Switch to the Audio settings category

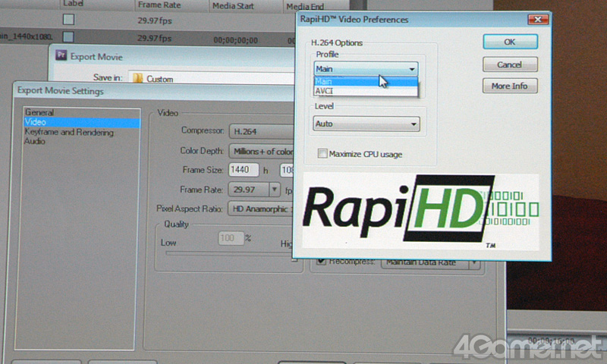34,142
